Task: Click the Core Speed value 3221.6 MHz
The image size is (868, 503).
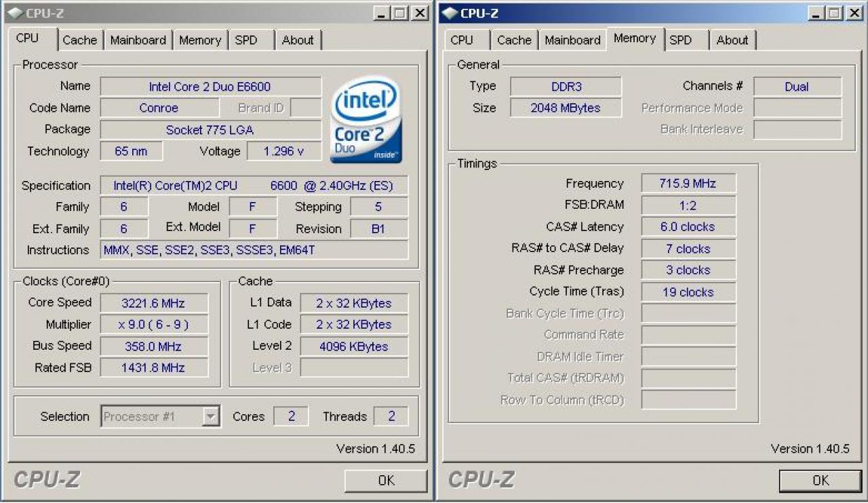Action: [x=153, y=303]
